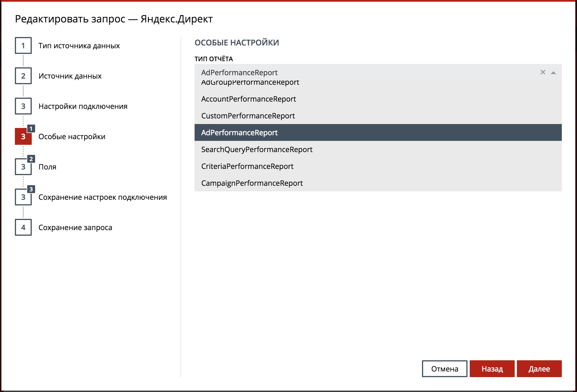The height and width of the screenshot is (392, 577).
Task: Click step box beside Настройки подключения
Action: (23, 106)
